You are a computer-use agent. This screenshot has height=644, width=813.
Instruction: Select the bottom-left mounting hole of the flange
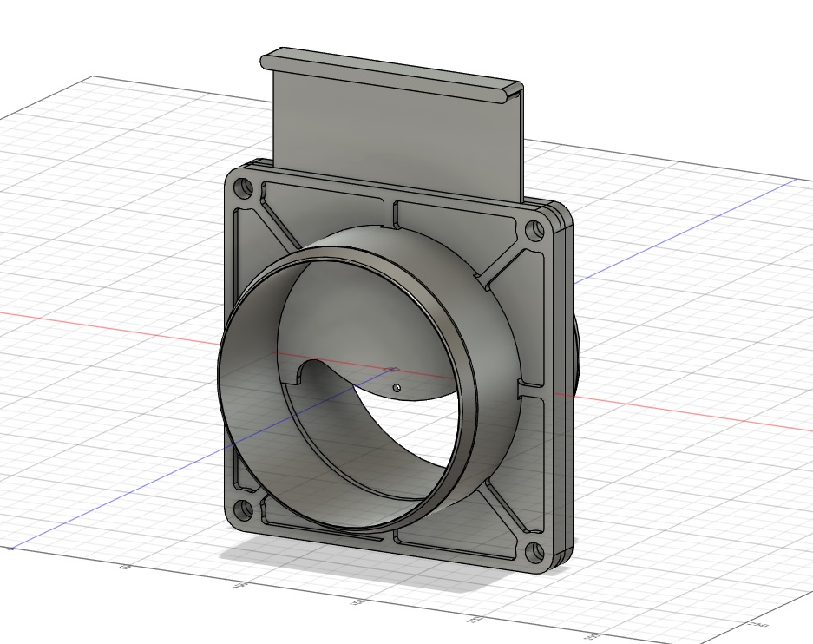(x=243, y=510)
